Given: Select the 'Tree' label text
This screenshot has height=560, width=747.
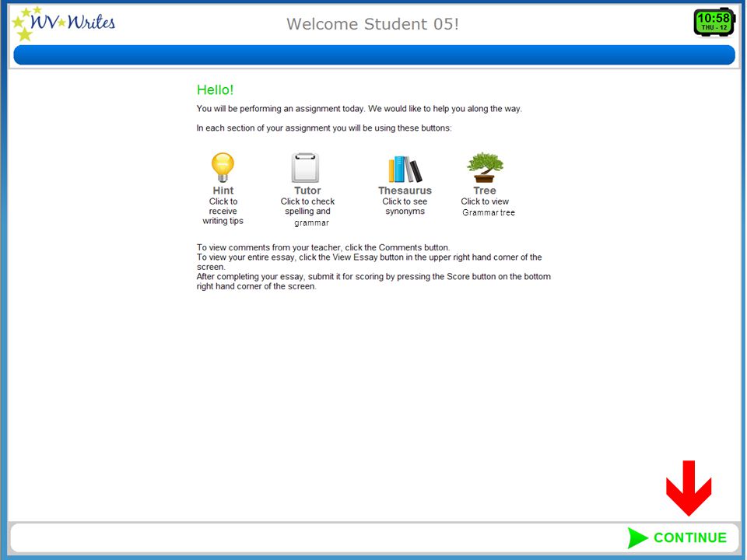Looking at the screenshot, I should click(x=485, y=191).
